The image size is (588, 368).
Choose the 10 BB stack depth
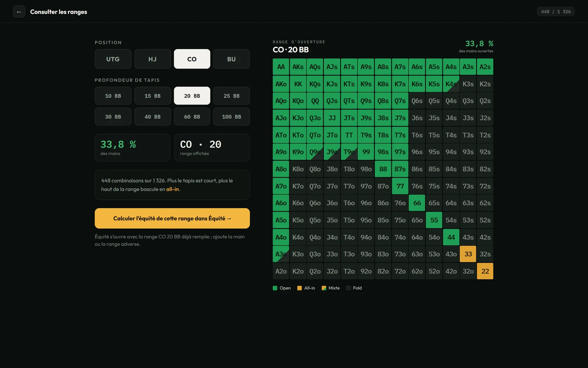click(x=113, y=96)
